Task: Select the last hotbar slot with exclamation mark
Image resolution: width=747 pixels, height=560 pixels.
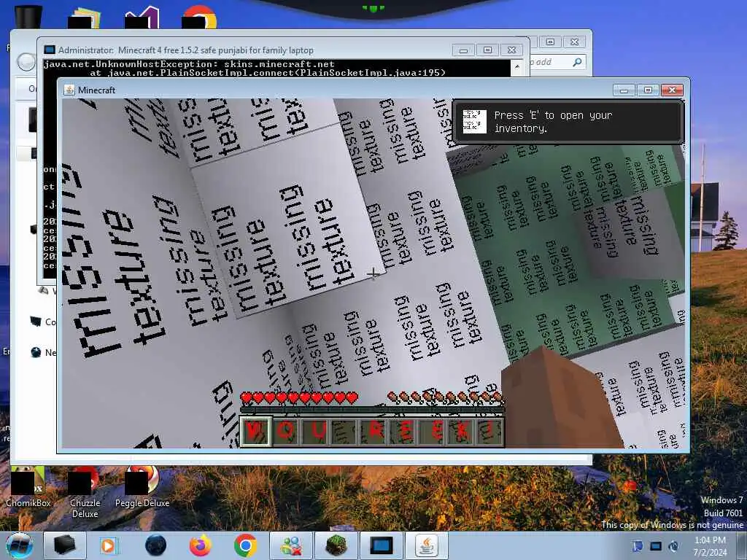Action: 490,432
